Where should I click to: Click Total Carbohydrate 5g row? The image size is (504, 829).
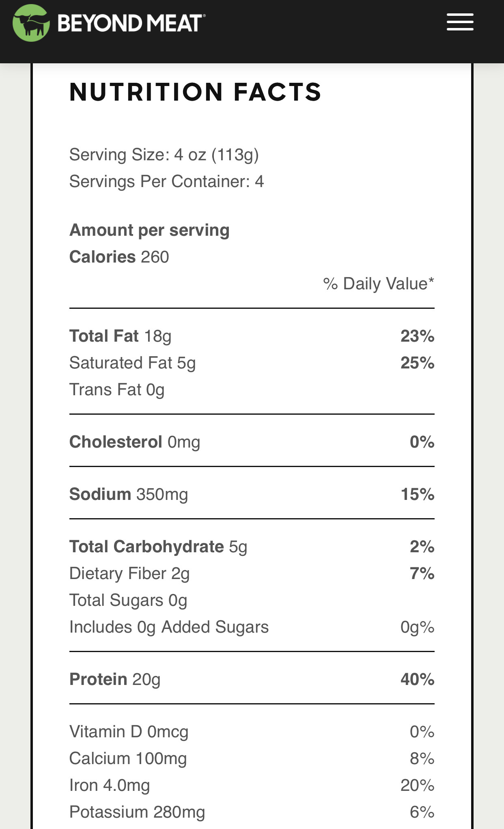point(252,547)
